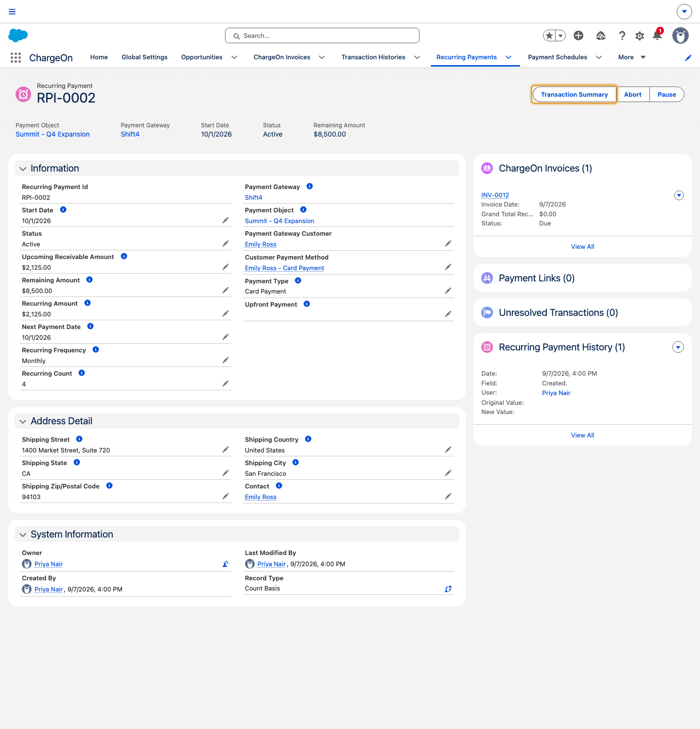Open the INV-0012 row actions dropdown
700x729 pixels.
[x=679, y=195]
